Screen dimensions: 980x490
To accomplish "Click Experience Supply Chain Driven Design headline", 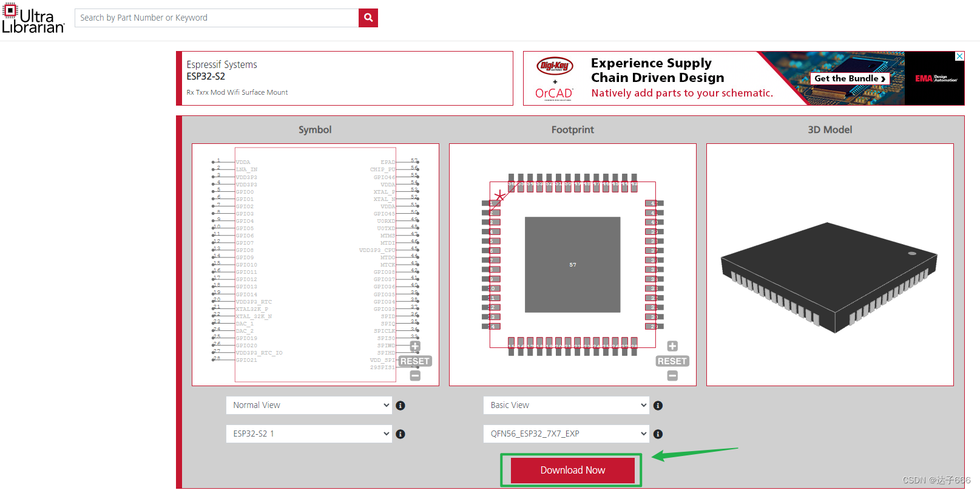I will pos(657,70).
